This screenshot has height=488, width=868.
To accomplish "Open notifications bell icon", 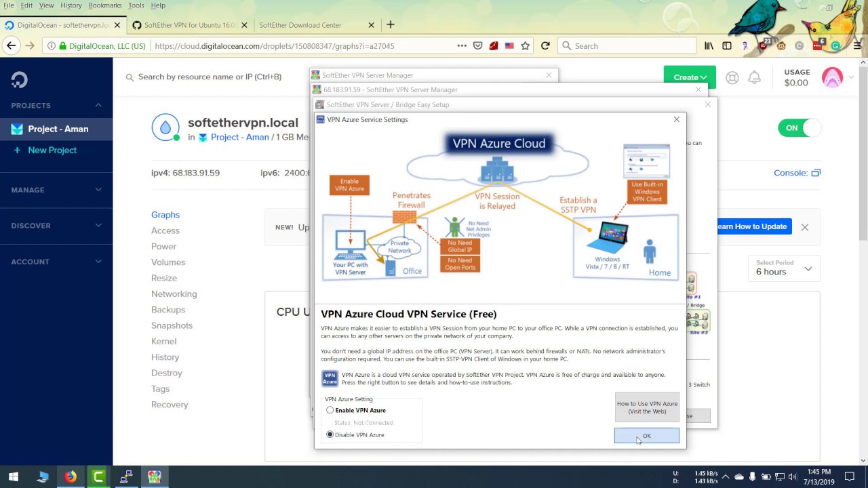I will 754,77.
